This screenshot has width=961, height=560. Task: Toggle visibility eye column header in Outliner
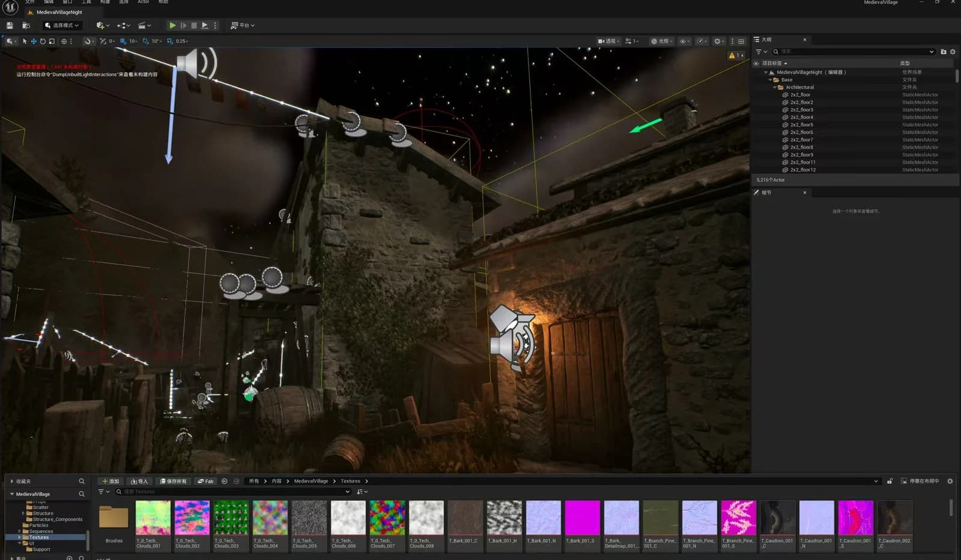756,63
